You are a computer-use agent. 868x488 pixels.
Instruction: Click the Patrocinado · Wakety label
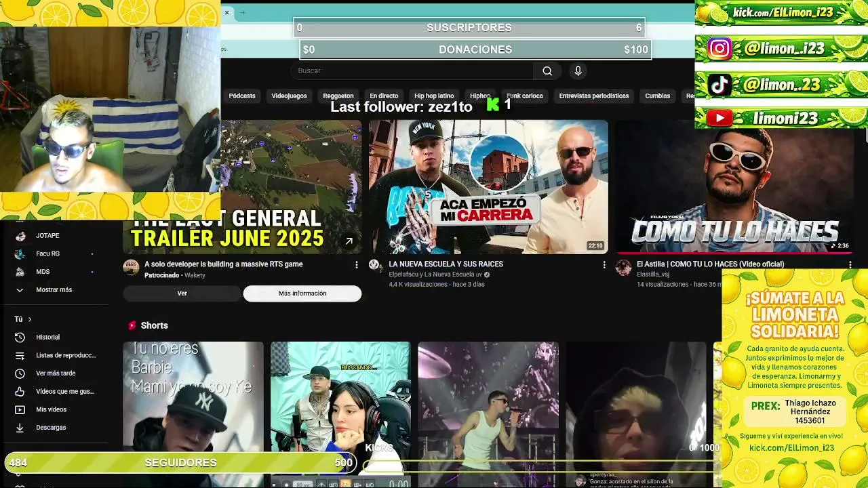[x=175, y=275]
